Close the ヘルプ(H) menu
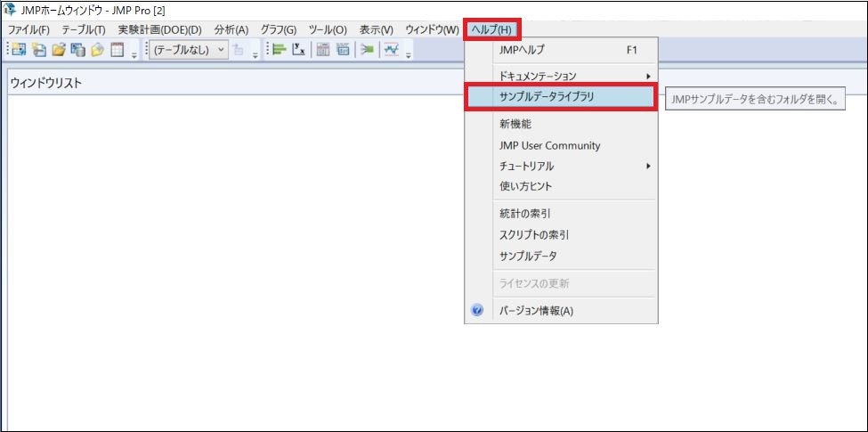 click(492, 29)
